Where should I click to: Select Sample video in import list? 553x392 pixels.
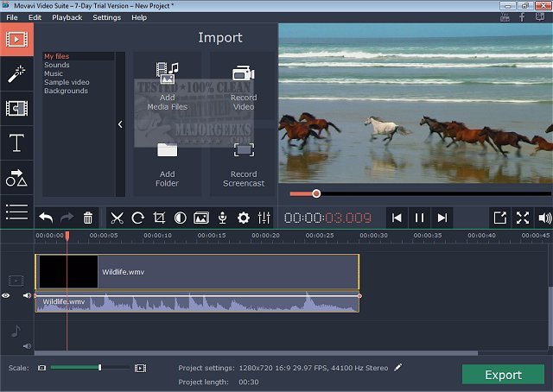tap(67, 82)
